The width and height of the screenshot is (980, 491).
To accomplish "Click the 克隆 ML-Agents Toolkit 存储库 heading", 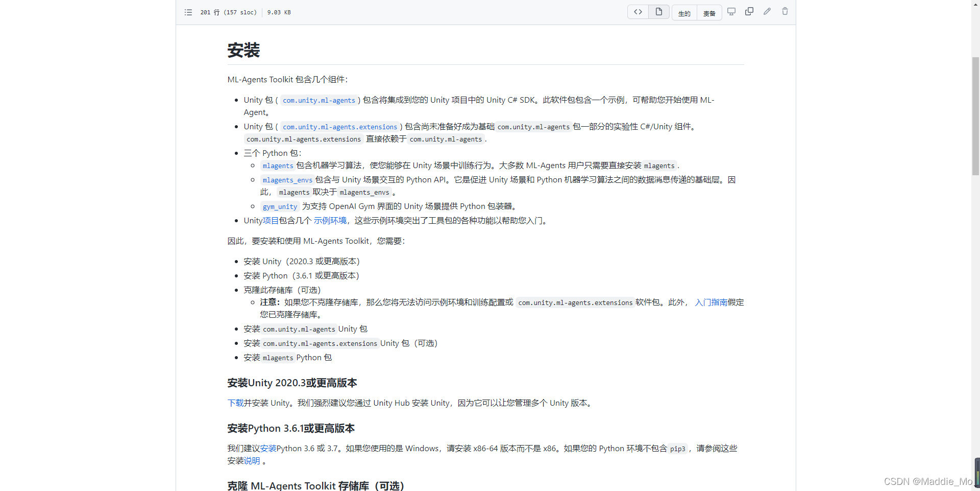I will 316,485.
